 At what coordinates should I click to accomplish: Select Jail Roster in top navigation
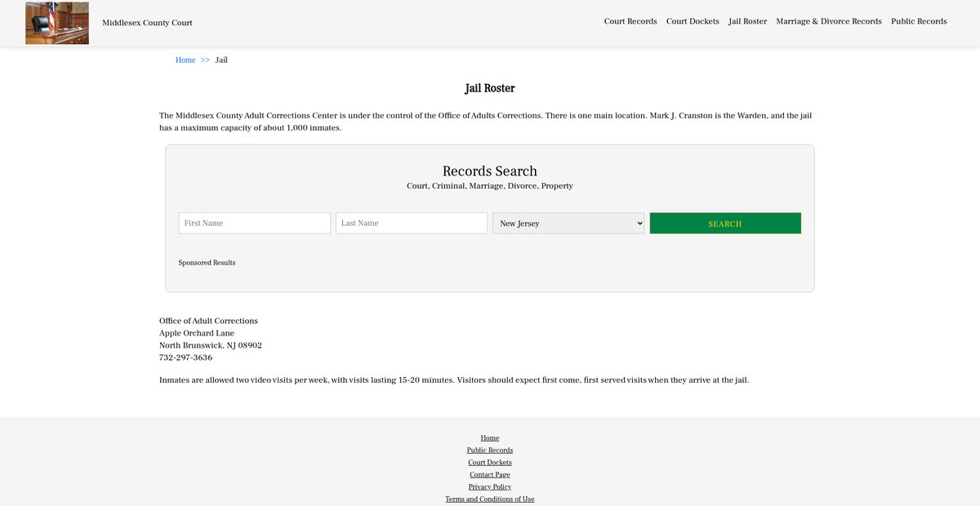(748, 21)
